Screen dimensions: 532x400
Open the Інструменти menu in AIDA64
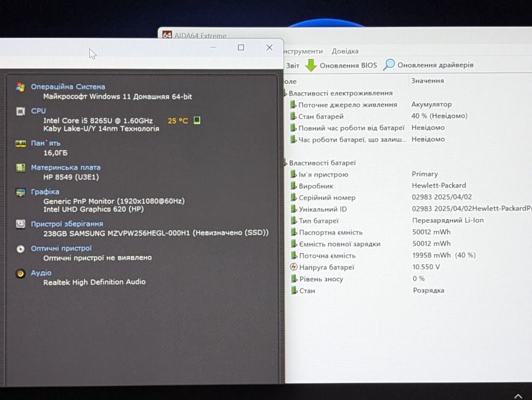303,51
